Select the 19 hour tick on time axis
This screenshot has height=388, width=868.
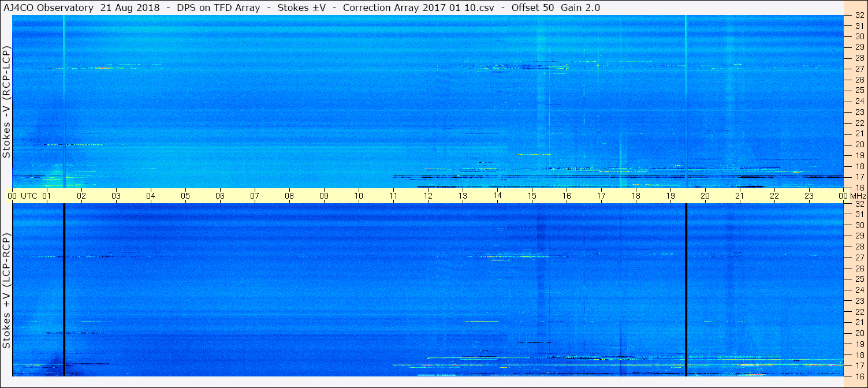[x=670, y=196]
